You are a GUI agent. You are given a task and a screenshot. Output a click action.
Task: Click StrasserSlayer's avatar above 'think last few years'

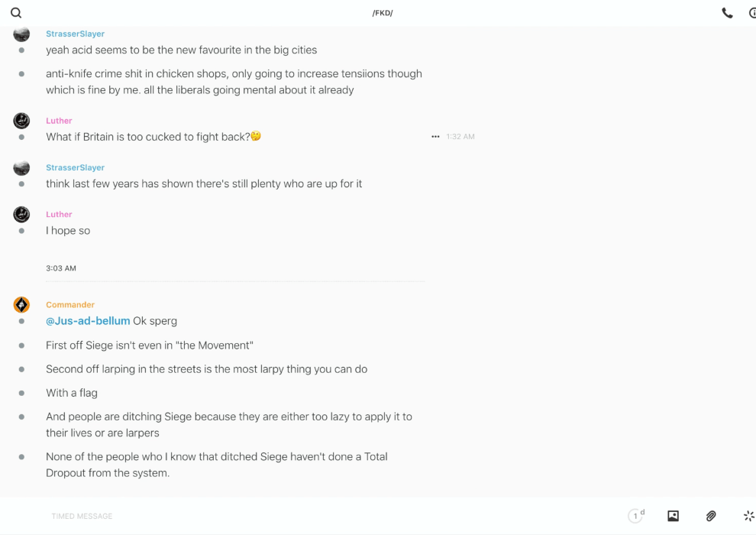pos(21,168)
